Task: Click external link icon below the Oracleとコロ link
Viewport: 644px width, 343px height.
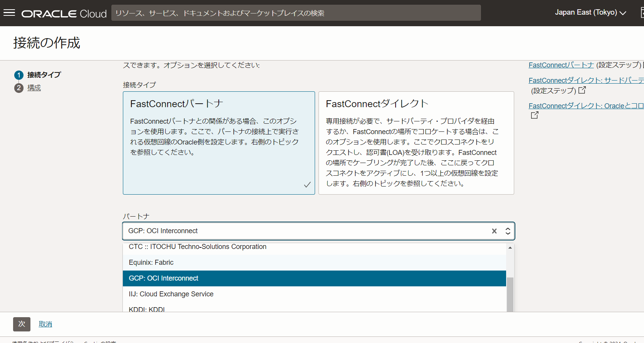Action: coord(535,115)
